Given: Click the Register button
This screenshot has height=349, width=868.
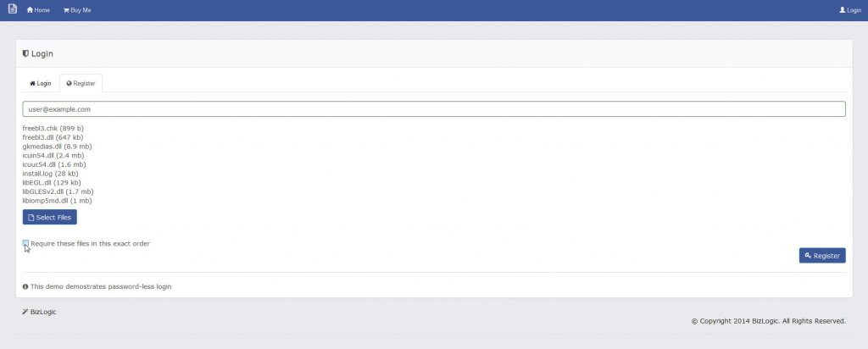Looking at the screenshot, I should point(822,256).
